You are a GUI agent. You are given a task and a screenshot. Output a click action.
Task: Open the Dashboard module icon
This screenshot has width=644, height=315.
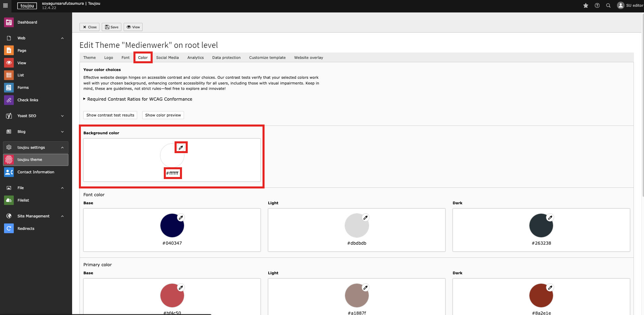[9, 22]
